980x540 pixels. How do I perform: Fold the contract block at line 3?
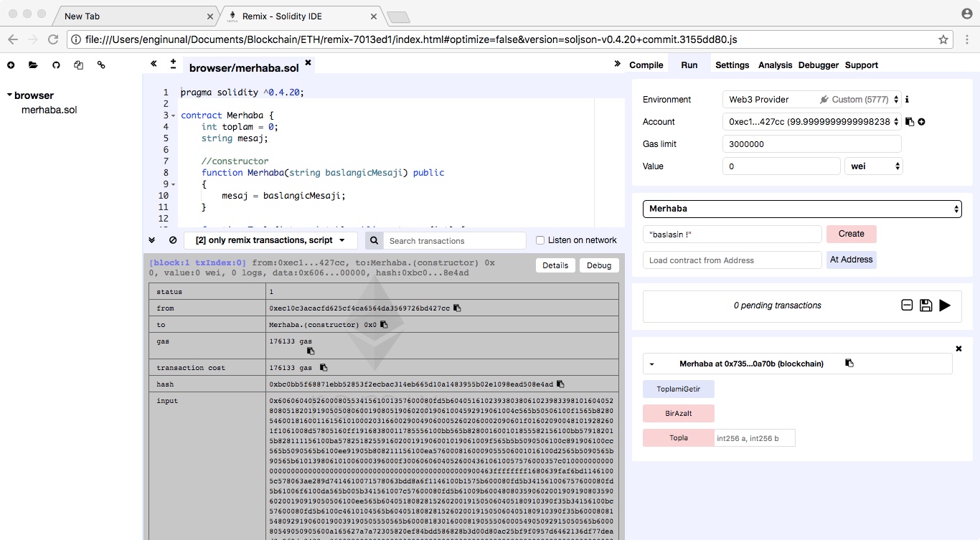174,115
